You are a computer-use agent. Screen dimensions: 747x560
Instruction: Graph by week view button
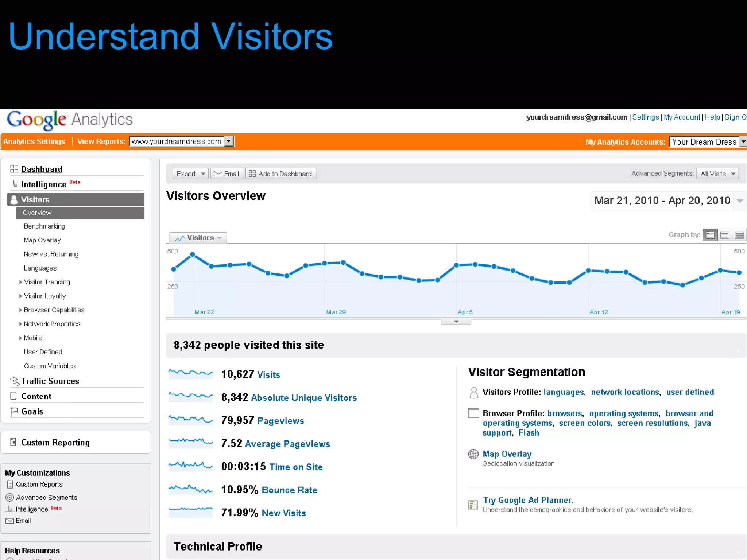[725, 235]
